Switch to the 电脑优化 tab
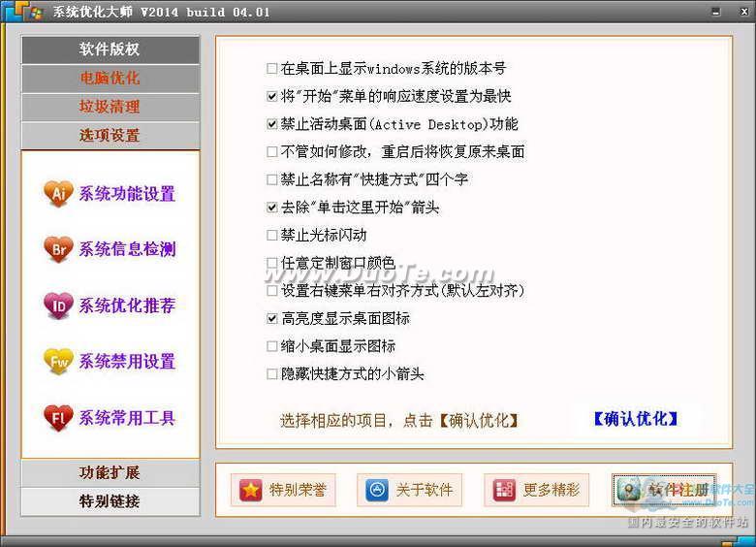 110,78
